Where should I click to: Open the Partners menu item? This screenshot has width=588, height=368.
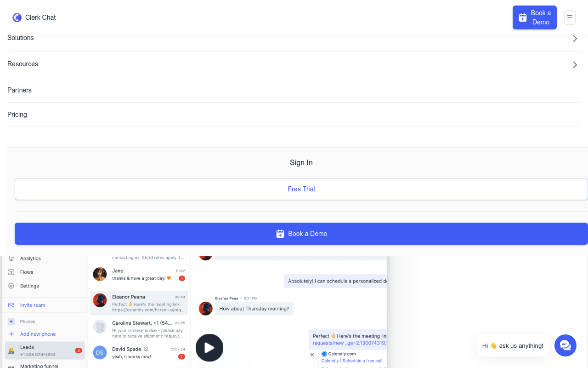tap(19, 90)
